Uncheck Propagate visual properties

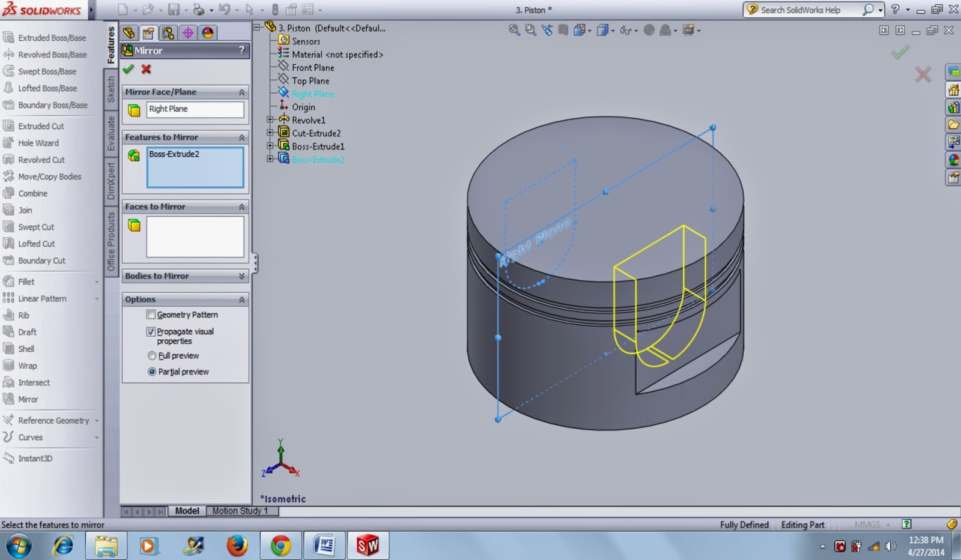pos(151,331)
